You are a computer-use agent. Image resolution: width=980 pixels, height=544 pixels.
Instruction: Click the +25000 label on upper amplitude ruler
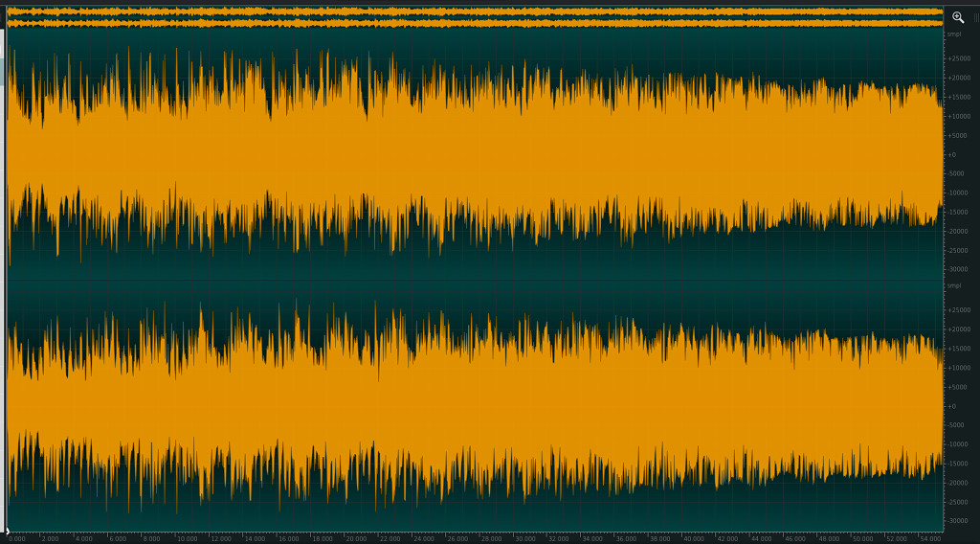click(x=958, y=58)
